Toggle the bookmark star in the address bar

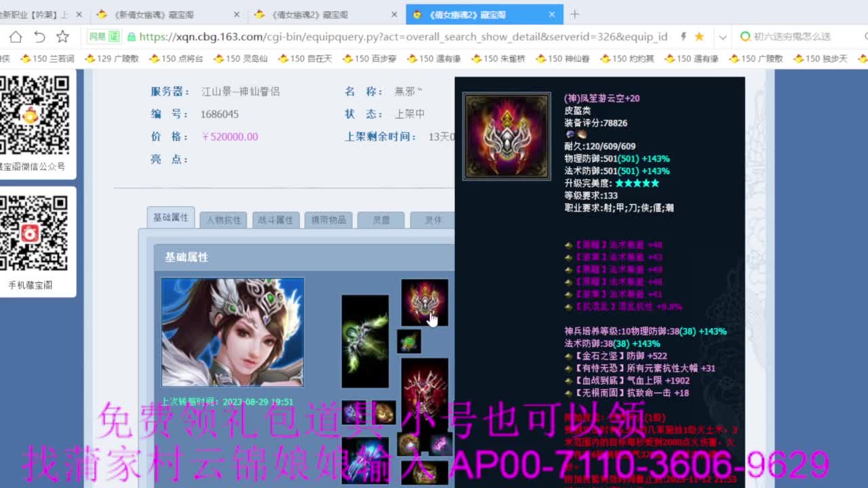click(x=701, y=37)
